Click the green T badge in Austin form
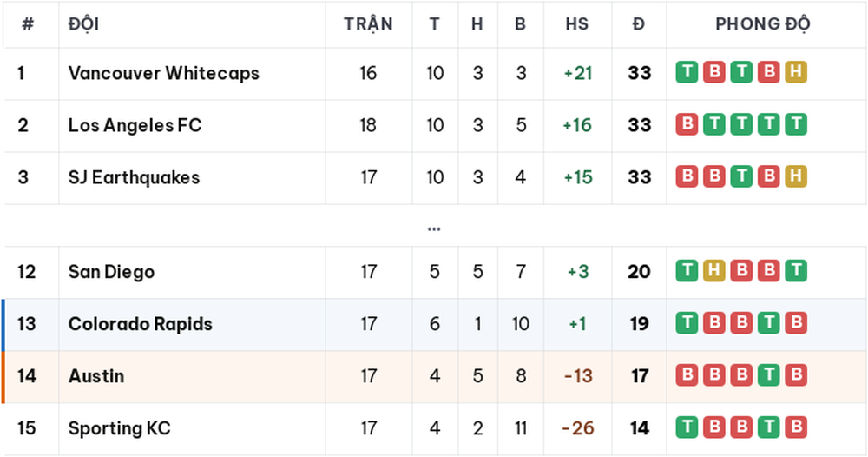This screenshot has width=868, height=457. click(x=768, y=375)
